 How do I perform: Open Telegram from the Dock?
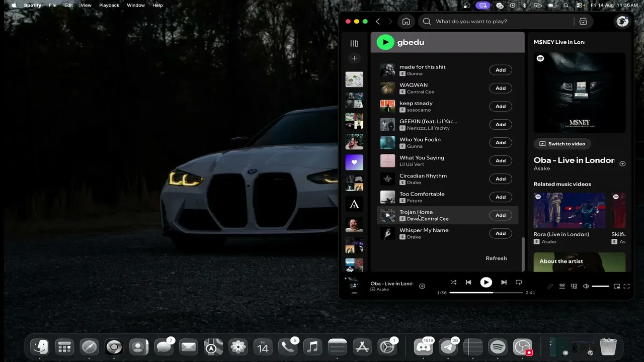pos(448,347)
